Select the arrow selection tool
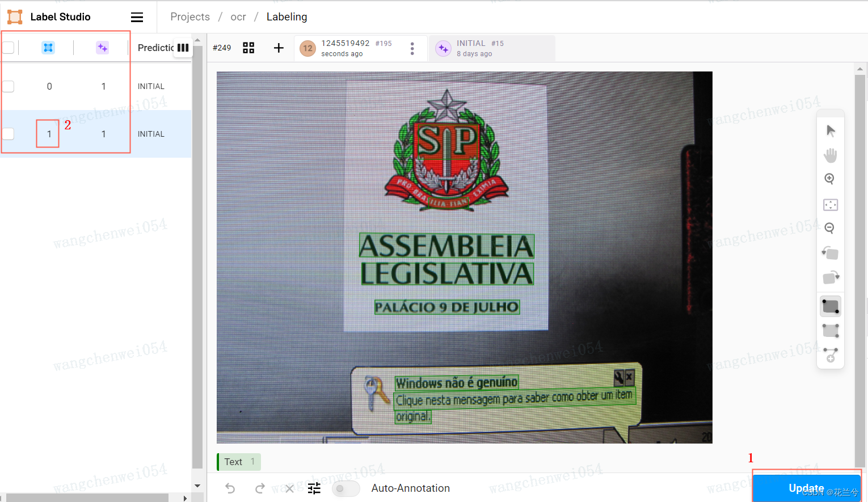Viewport: 868px width, 502px height. [831, 130]
